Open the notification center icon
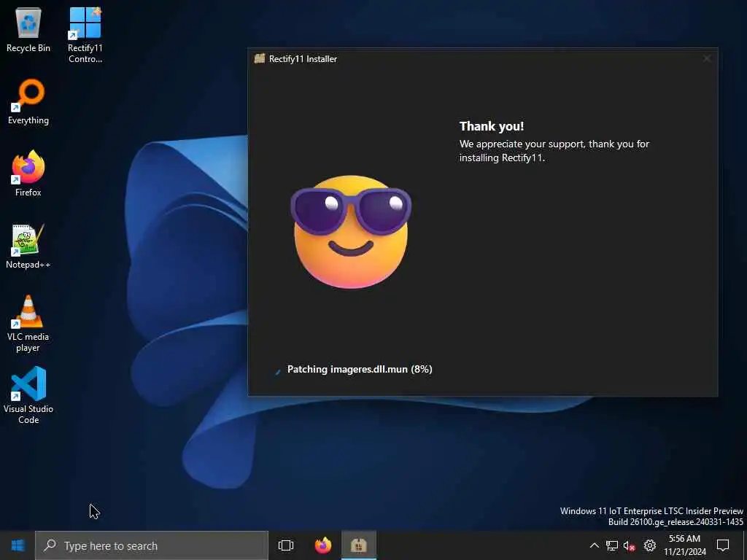The height and width of the screenshot is (560, 747). click(x=723, y=545)
